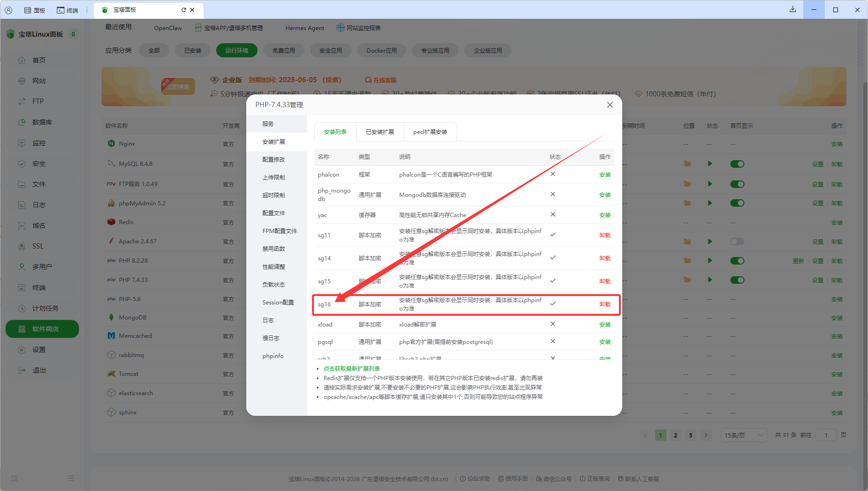Select the 免费应用 category
The image size is (868, 491).
284,51
